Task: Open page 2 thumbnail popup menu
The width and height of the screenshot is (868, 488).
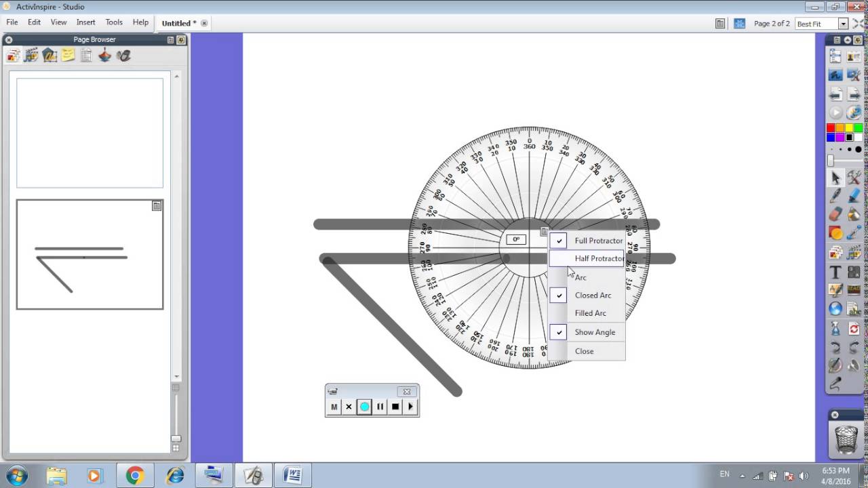Action: 157,205
